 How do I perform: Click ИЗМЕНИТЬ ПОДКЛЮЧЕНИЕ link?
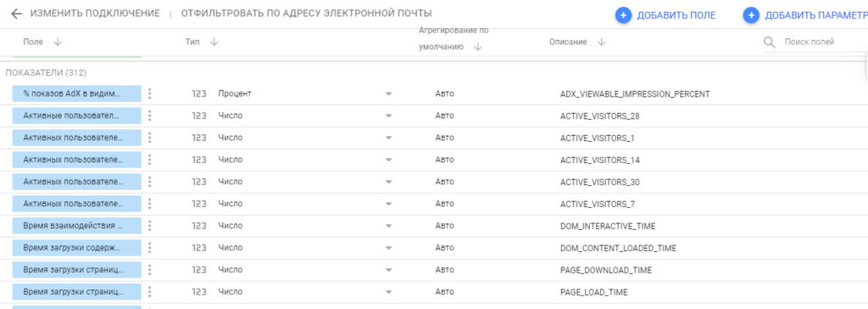tap(95, 14)
